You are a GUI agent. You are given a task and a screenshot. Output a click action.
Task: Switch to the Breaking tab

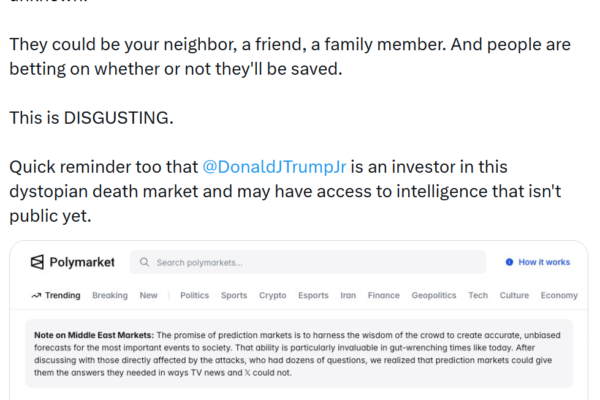[x=110, y=296]
